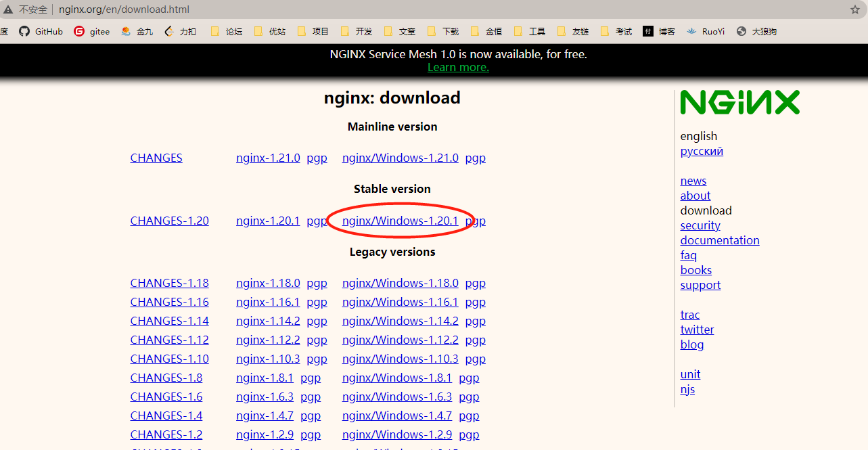
Task: Download nginx-1.20.1 source
Action: point(268,221)
